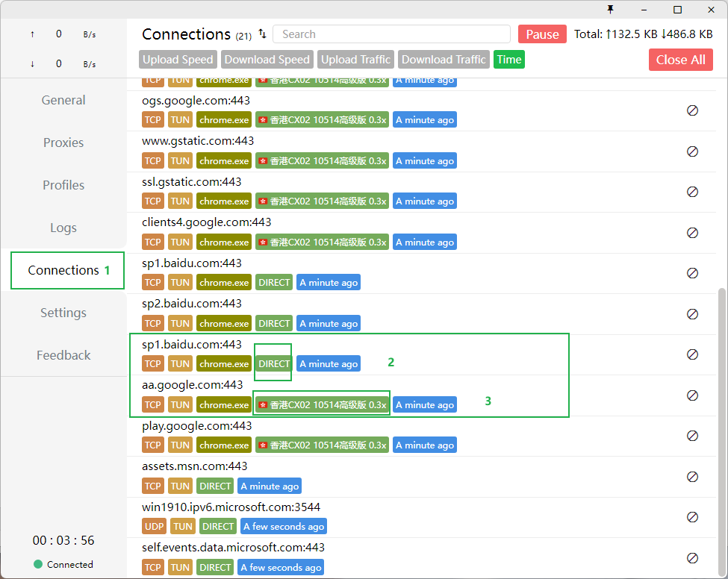Close the win1910.ipv6.microsoft.com connection
Screen dimensions: 728x579
(x=692, y=517)
